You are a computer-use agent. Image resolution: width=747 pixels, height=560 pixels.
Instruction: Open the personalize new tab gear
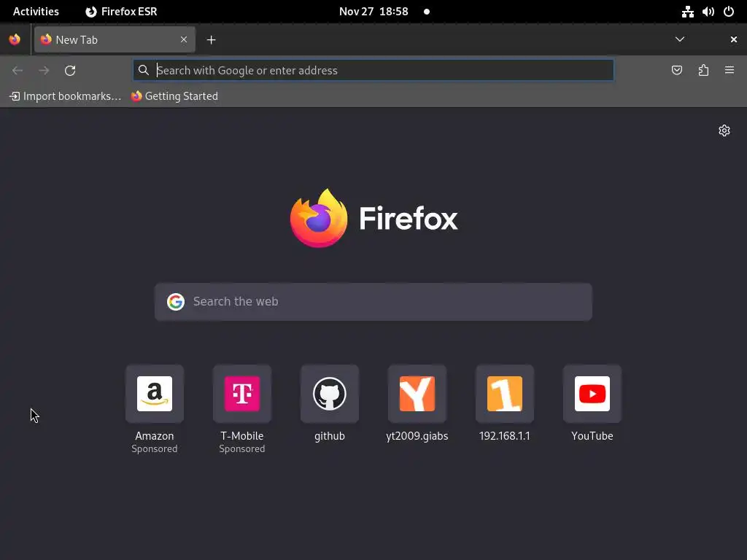[724, 131]
